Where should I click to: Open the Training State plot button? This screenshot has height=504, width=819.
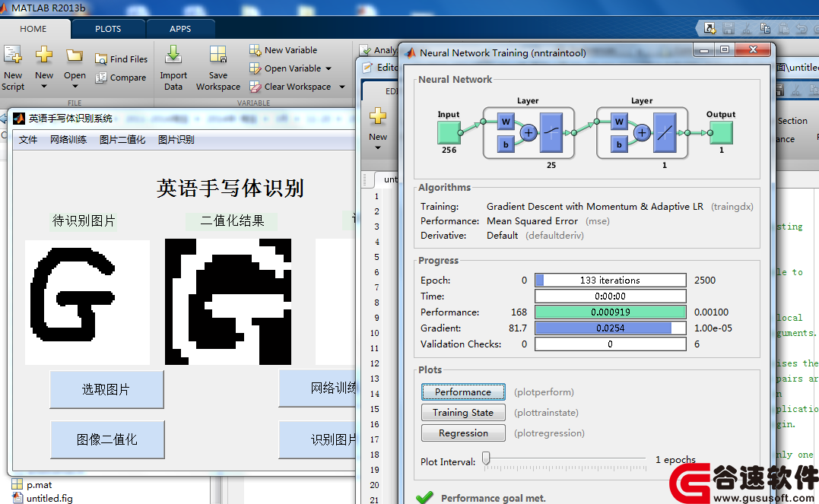click(463, 413)
